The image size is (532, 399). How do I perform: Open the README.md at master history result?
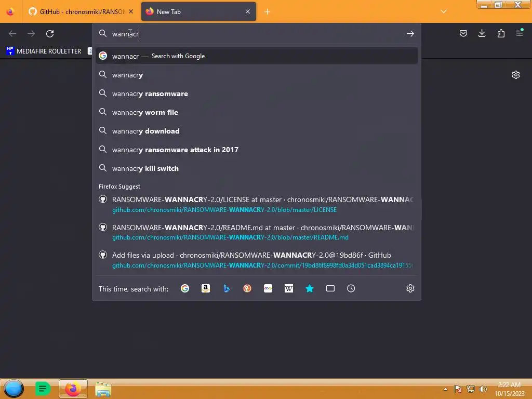(257, 232)
